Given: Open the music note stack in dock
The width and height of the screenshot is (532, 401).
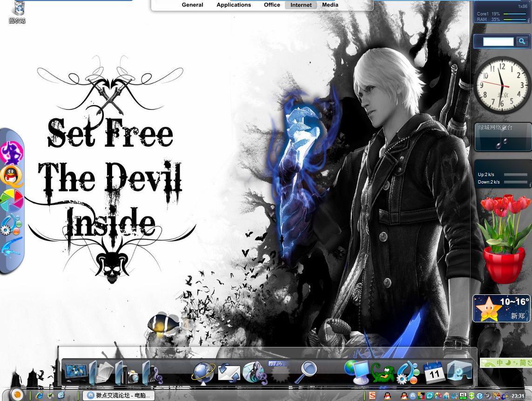Looking at the screenshot, I should coord(152,373).
